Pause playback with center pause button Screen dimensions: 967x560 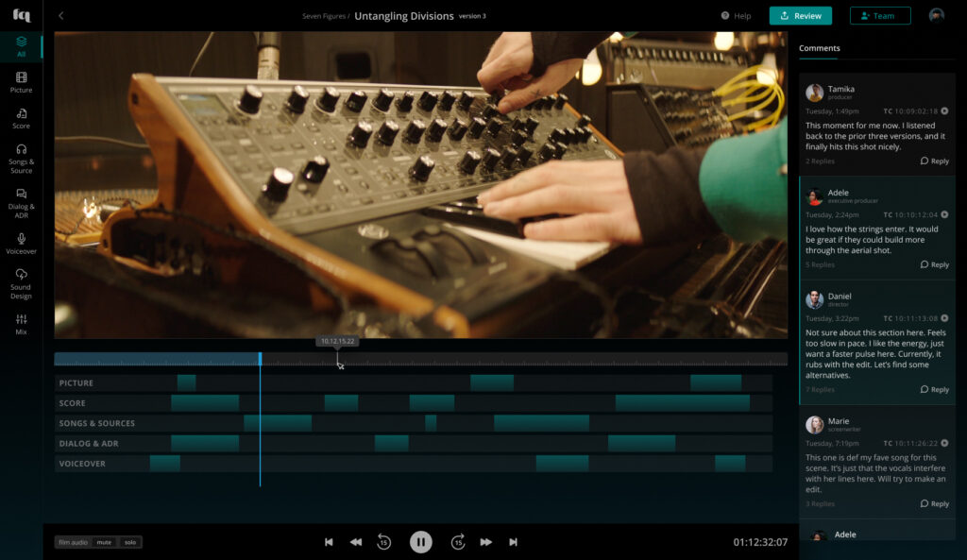pyautogui.click(x=420, y=542)
